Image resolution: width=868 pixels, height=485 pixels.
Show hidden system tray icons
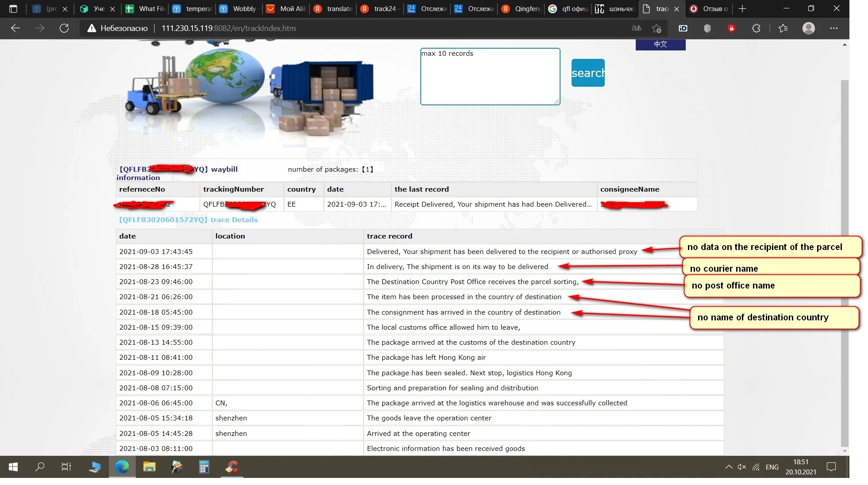(728, 467)
